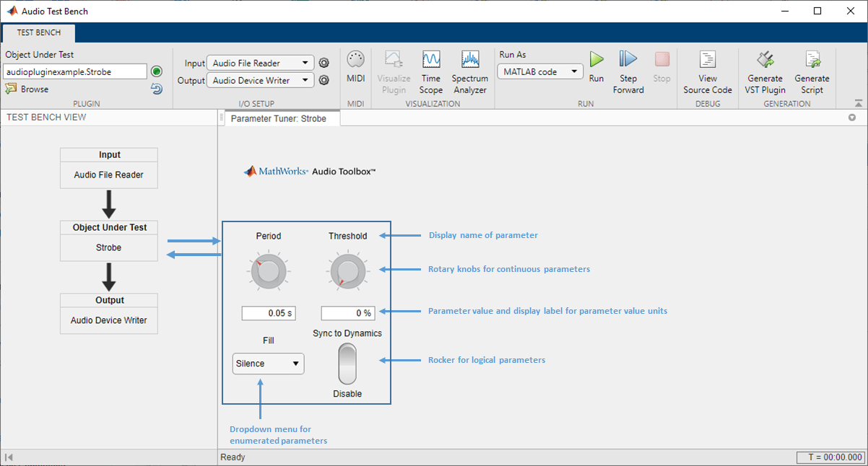Image resolution: width=868 pixels, height=466 pixels.
Task: Collapse the toolstrip with the arrow icon
Action: tap(858, 103)
